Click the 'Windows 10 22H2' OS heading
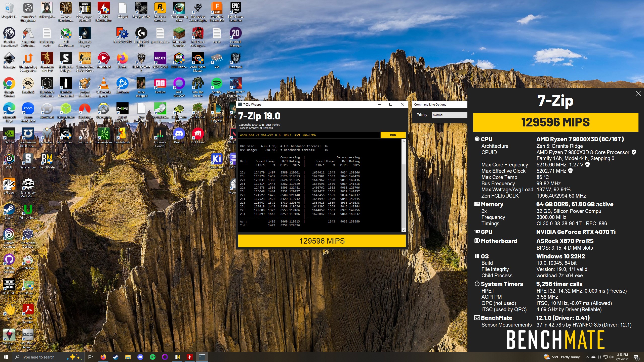The height and width of the screenshot is (362, 644). pos(560,256)
